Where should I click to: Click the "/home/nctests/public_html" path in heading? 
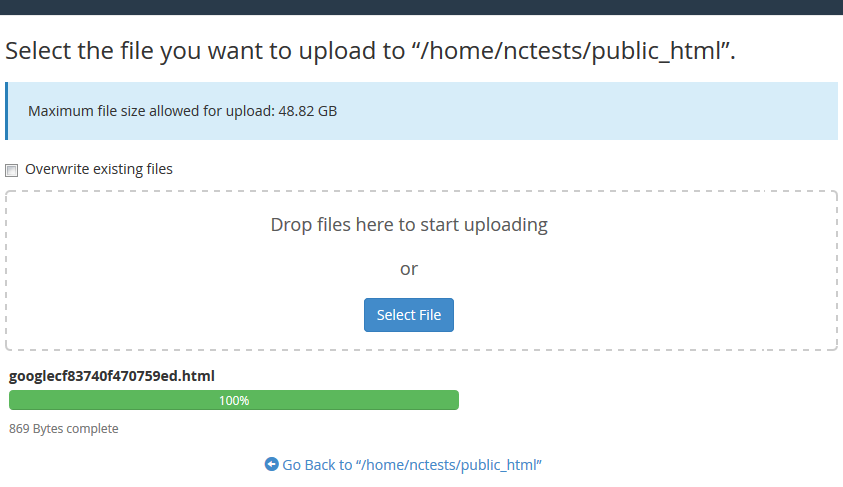[x=575, y=51]
